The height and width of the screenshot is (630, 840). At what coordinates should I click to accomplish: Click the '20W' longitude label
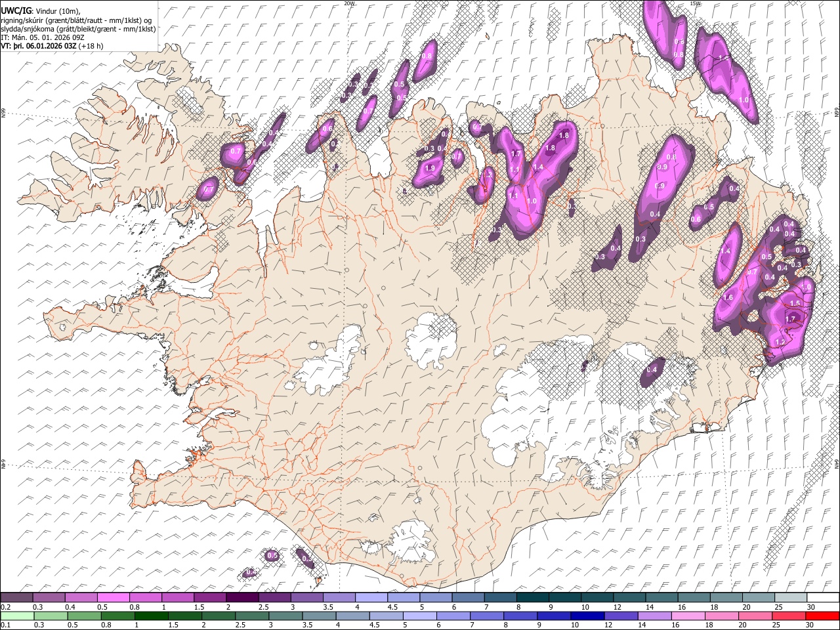tap(349, 3)
